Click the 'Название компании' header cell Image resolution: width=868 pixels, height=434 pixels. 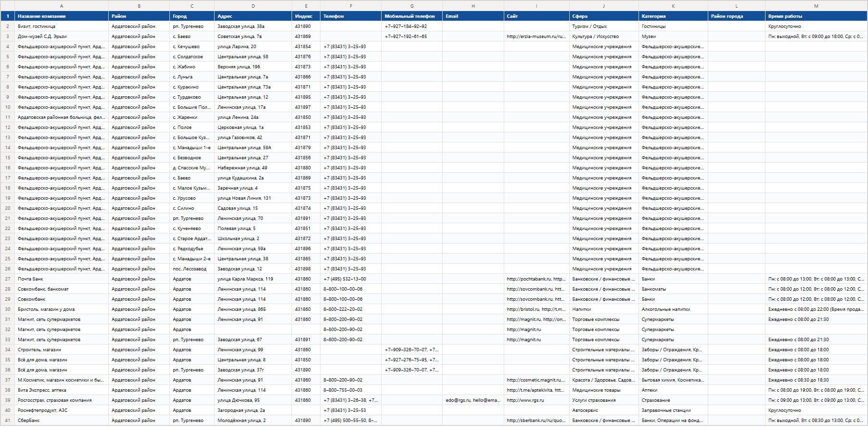coord(62,16)
